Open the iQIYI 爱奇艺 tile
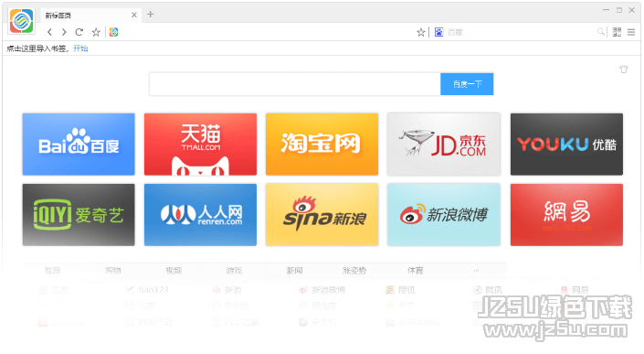644x354 pixels. (x=79, y=215)
